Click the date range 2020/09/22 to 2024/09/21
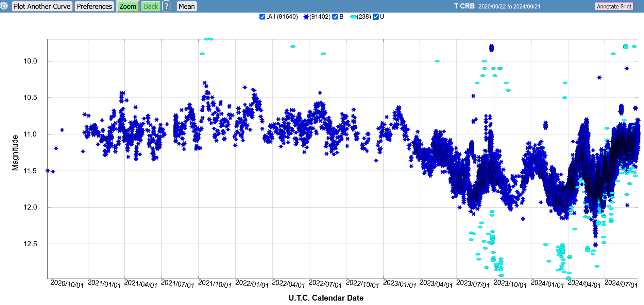This screenshot has height=305, width=644. click(x=509, y=6)
